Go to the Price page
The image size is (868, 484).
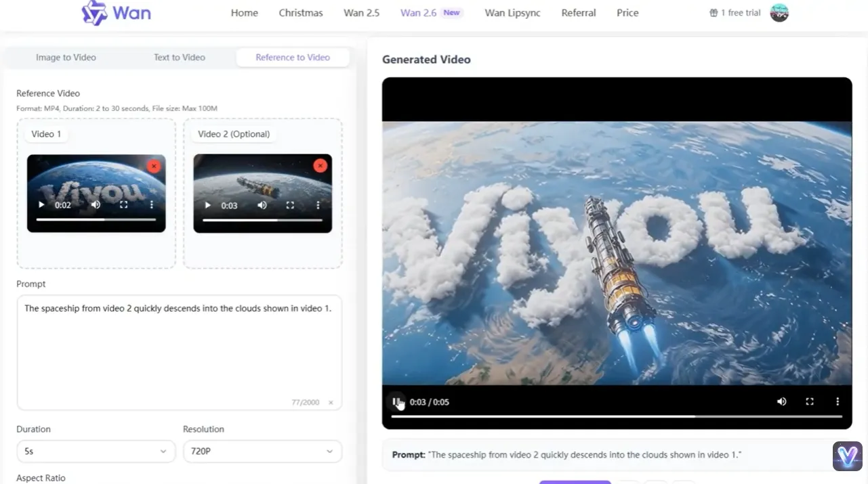point(627,13)
